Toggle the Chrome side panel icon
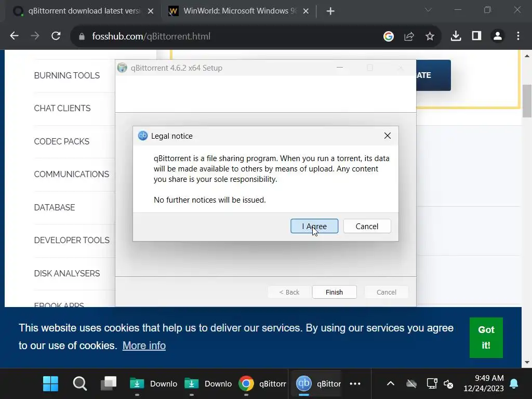The image size is (532, 399). click(x=476, y=36)
